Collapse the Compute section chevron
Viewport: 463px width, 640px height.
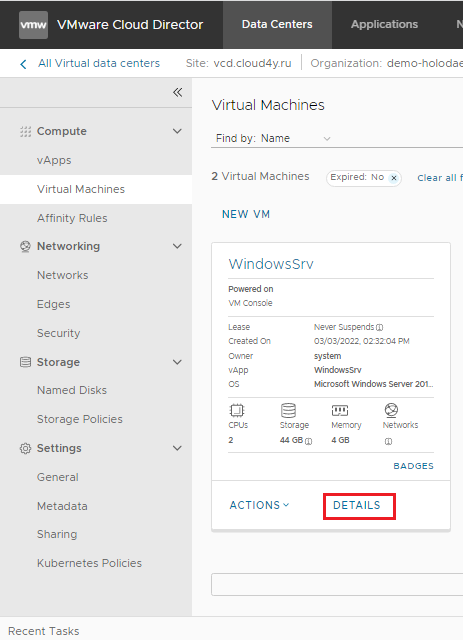click(177, 131)
